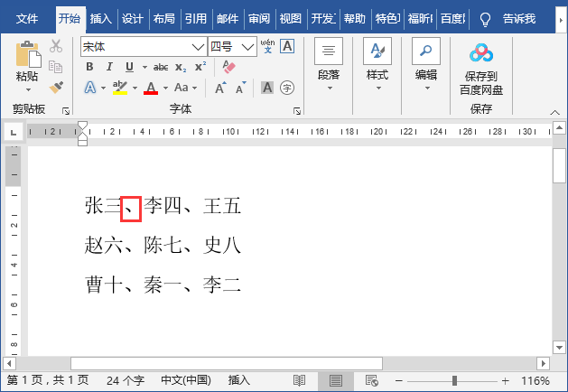
Task: Click the enclosed character 字 icon
Action: click(287, 88)
